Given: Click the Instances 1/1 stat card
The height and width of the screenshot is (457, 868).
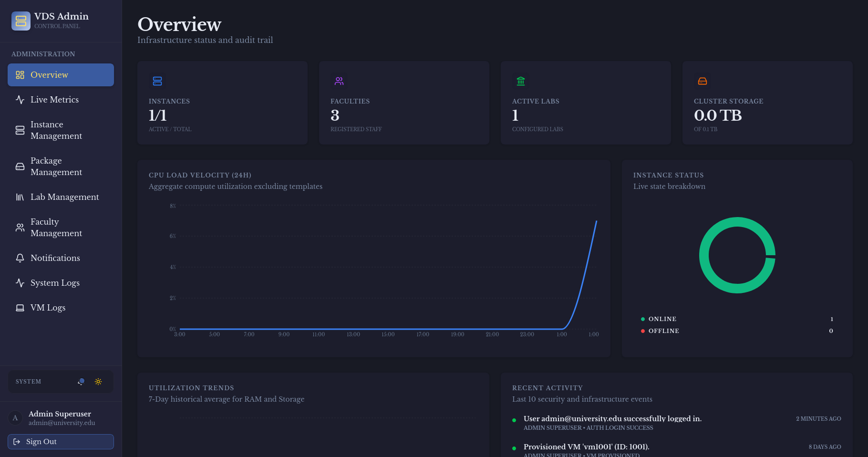Looking at the screenshot, I should point(222,103).
